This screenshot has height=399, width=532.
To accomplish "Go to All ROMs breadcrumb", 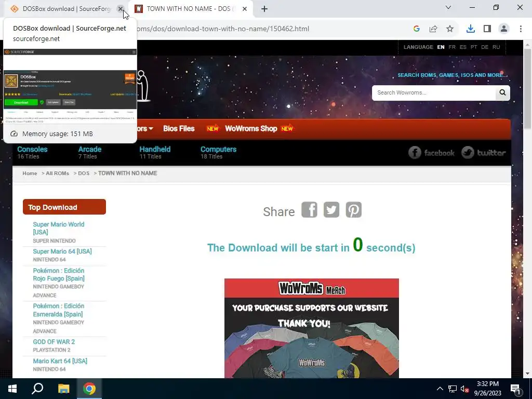I will pyautogui.click(x=57, y=174).
